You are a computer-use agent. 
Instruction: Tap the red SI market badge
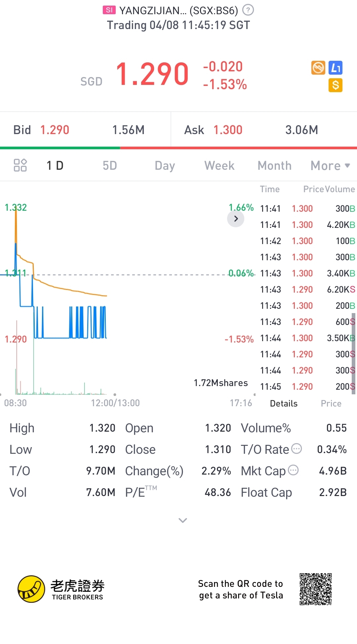[x=109, y=10]
